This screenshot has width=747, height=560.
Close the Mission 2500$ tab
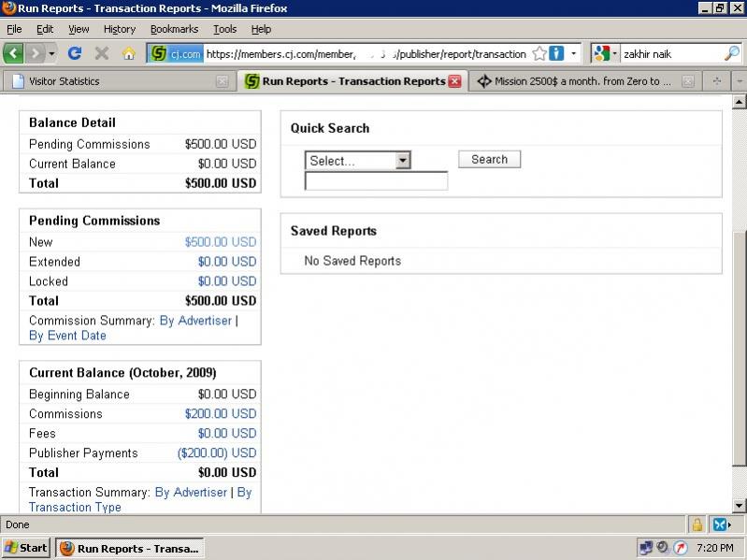pyautogui.click(x=688, y=81)
